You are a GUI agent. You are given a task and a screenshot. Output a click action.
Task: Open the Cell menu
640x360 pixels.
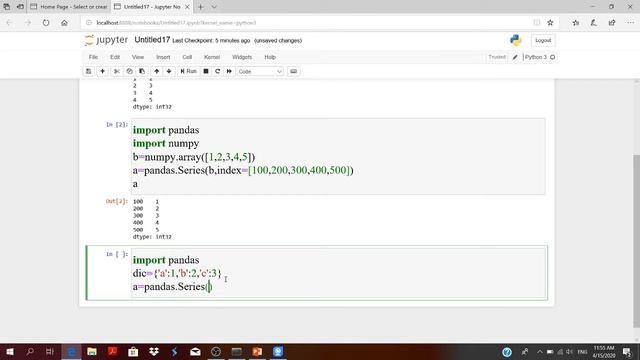(x=187, y=57)
